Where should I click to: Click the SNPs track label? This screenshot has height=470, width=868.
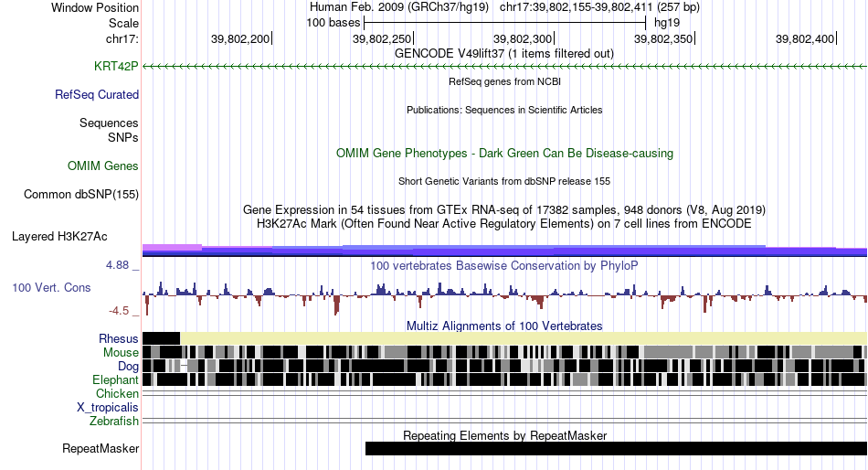point(123,137)
